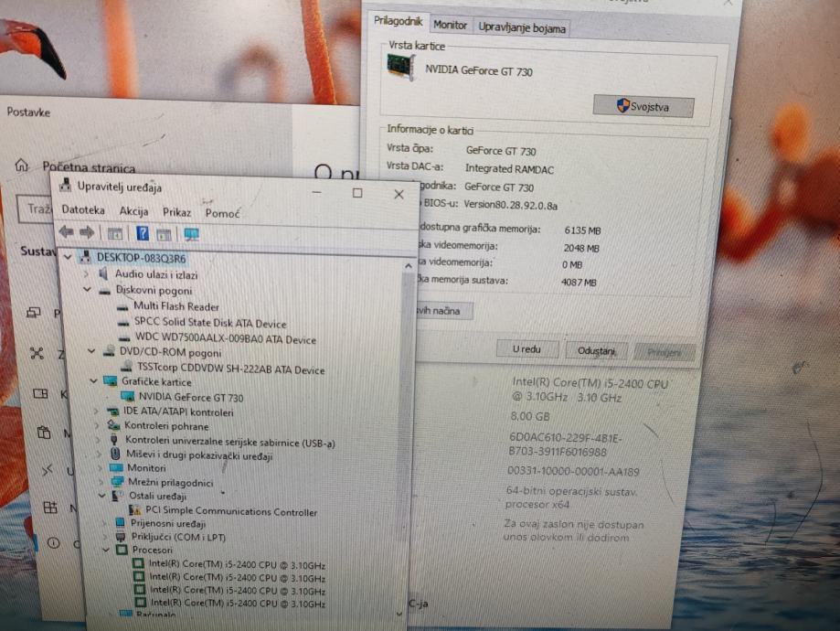Select the Prilagodnik tab
The image size is (840, 631).
[x=398, y=21]
